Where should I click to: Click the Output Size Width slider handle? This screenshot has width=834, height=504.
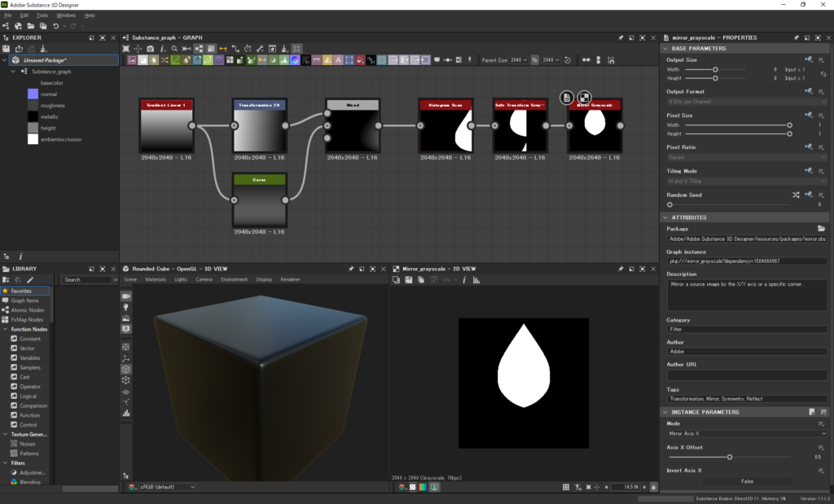(715, 70)
